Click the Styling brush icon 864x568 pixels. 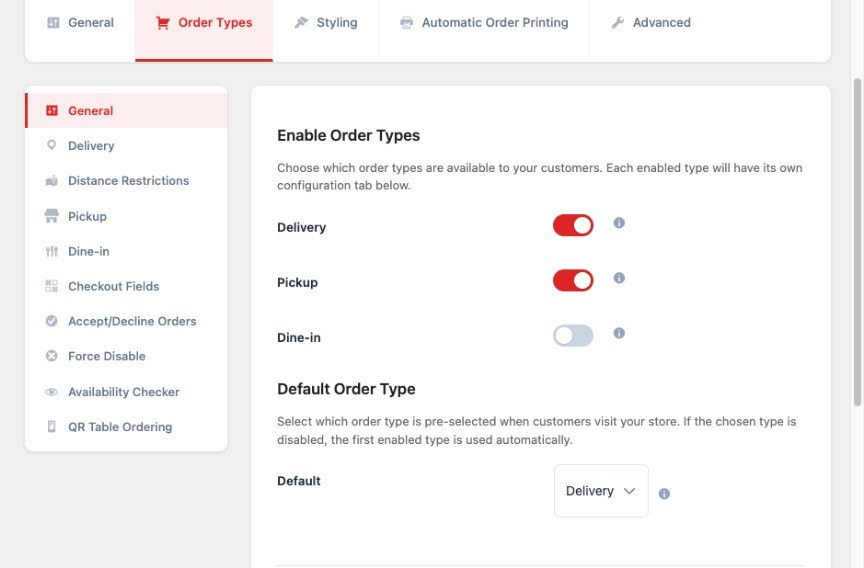click(x=301, y=23)
